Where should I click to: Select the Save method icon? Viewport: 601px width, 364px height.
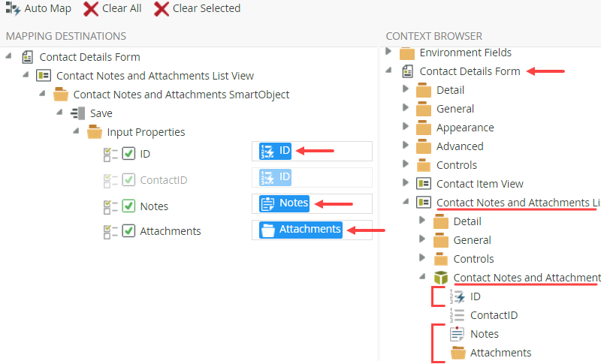[77, 113]
